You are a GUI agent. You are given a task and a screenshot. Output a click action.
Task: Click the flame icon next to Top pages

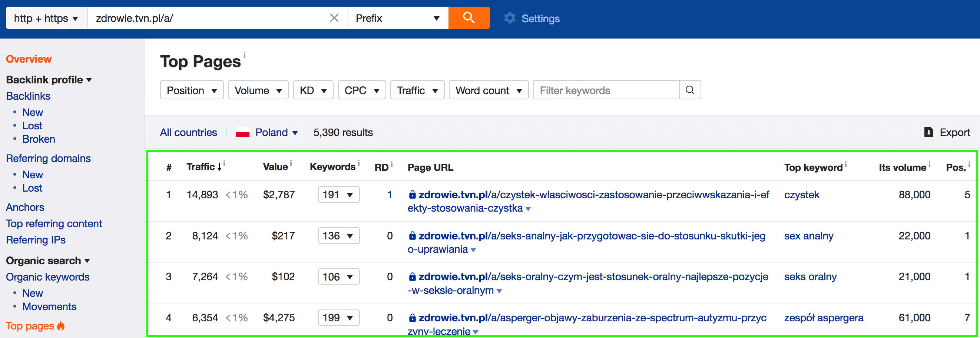coord(61,326)
